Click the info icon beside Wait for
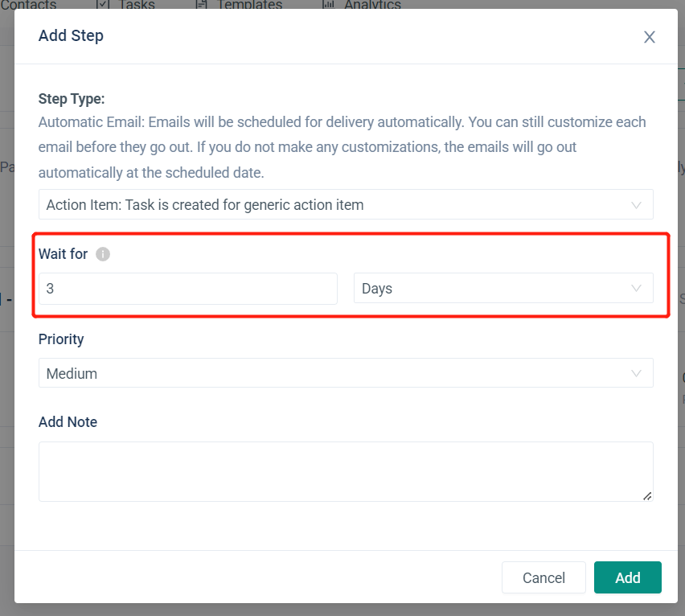Image resolution: width=685 pixels, height=616 pixels. tap(103, 254)
